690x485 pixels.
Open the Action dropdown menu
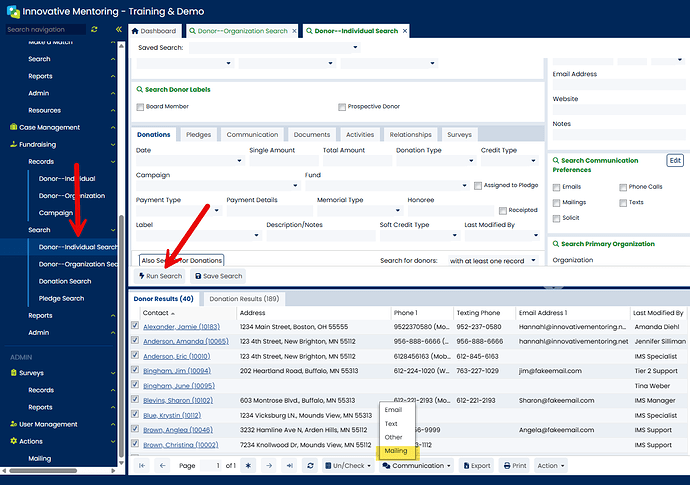click(551, 466)
